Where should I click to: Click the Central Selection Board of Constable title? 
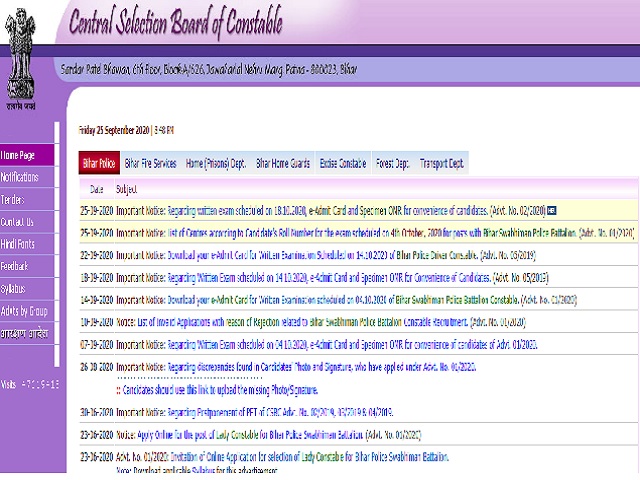pos(176,21)
